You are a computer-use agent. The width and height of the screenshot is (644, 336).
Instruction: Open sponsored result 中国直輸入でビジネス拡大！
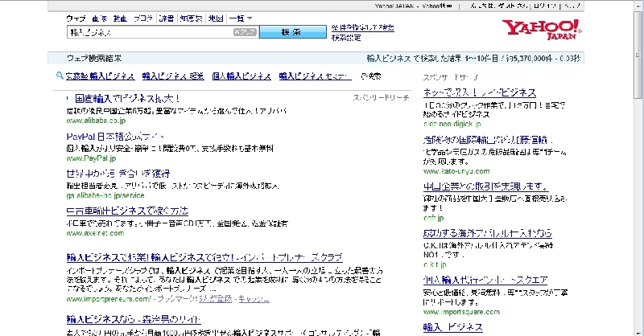point(123,98)
